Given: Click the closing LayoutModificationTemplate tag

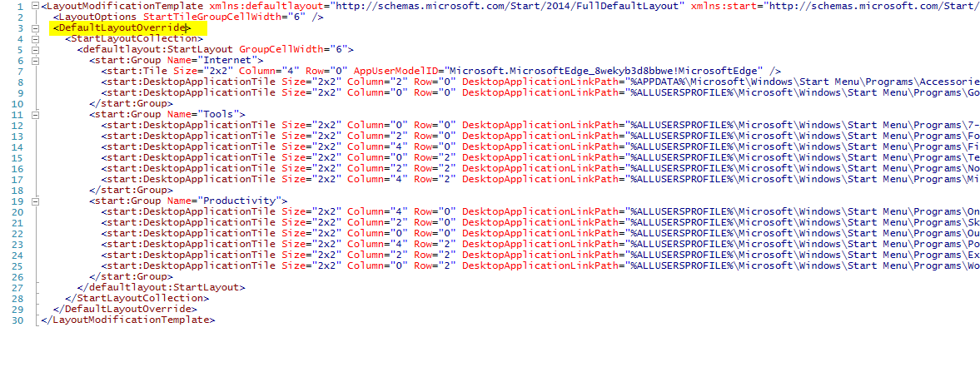Looking at the screenshot, I should [x=128, y=320].
